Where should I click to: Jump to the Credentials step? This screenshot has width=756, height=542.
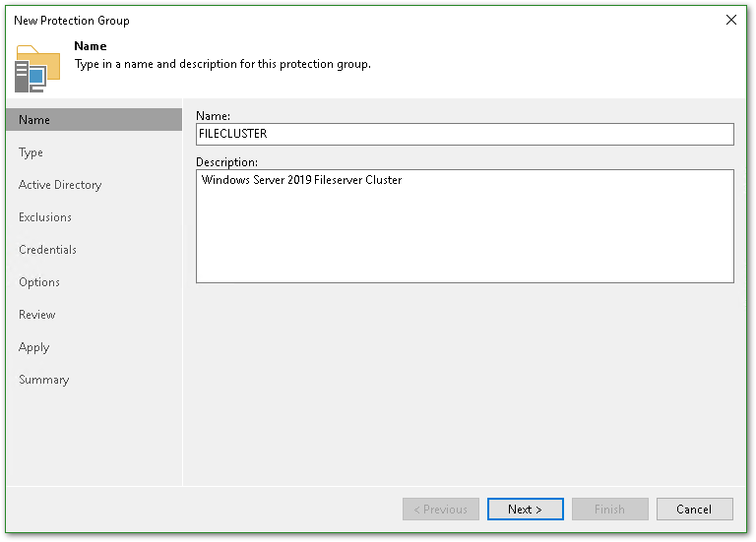48,250
